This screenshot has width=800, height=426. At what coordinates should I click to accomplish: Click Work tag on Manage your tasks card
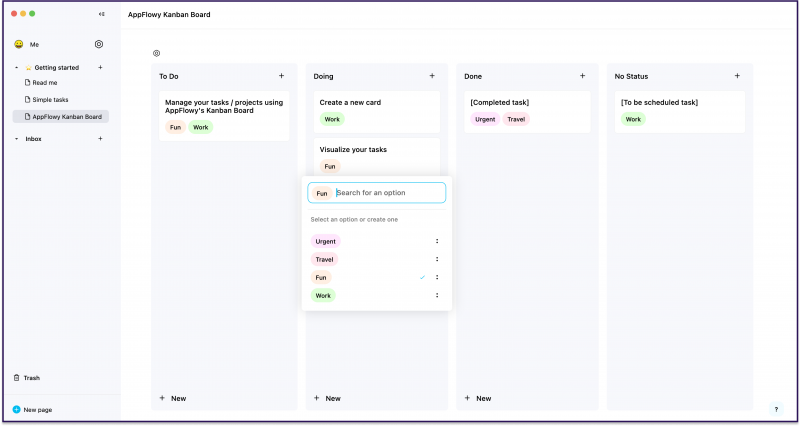(x=201, y=128)
